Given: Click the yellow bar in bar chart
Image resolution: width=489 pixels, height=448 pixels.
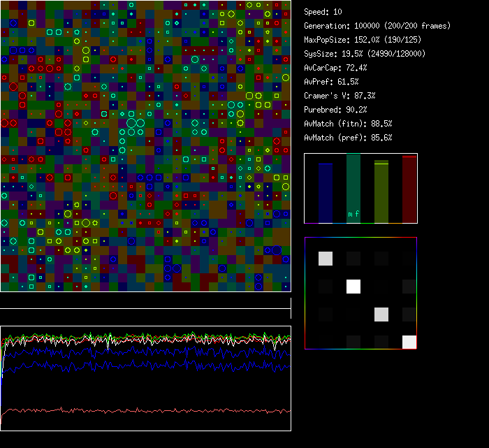Looking at the screenshot, I should [381, 192].
